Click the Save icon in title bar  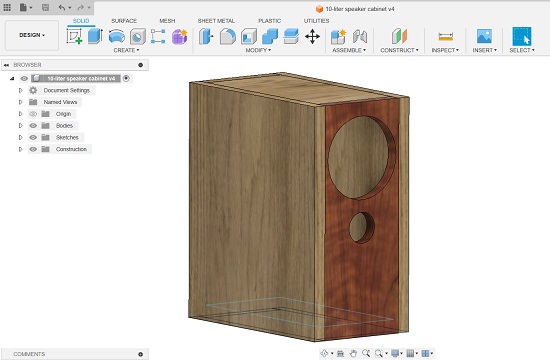point(45,7)
